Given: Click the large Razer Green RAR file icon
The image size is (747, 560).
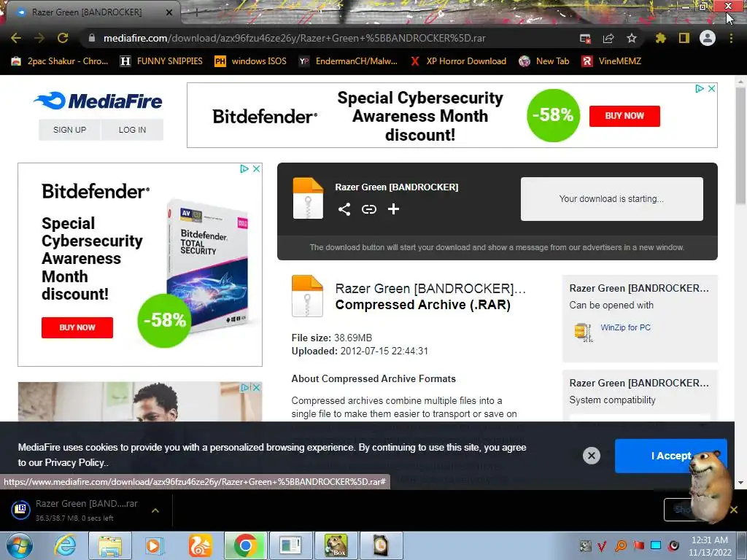Looking at the screenshot, I should point(307,296).
